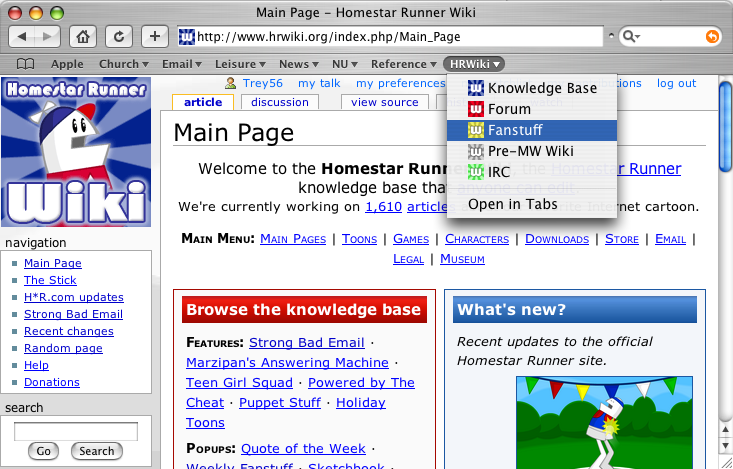Choose Open in Tabs menu item

512,204
